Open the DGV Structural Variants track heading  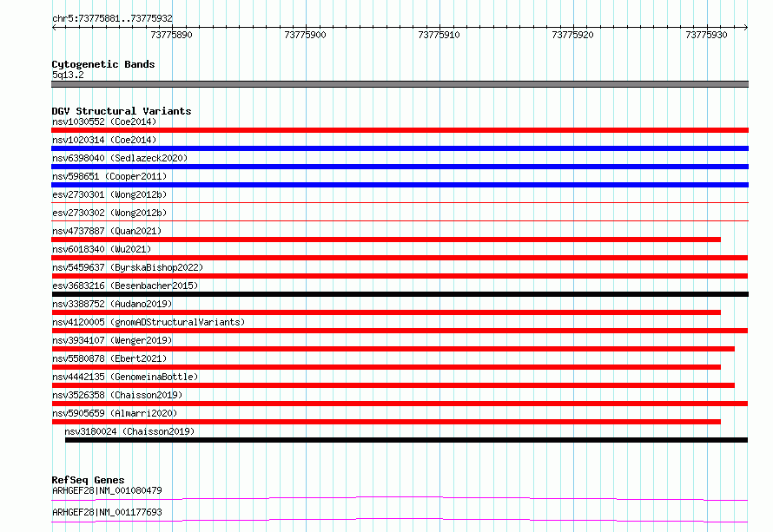122,111
